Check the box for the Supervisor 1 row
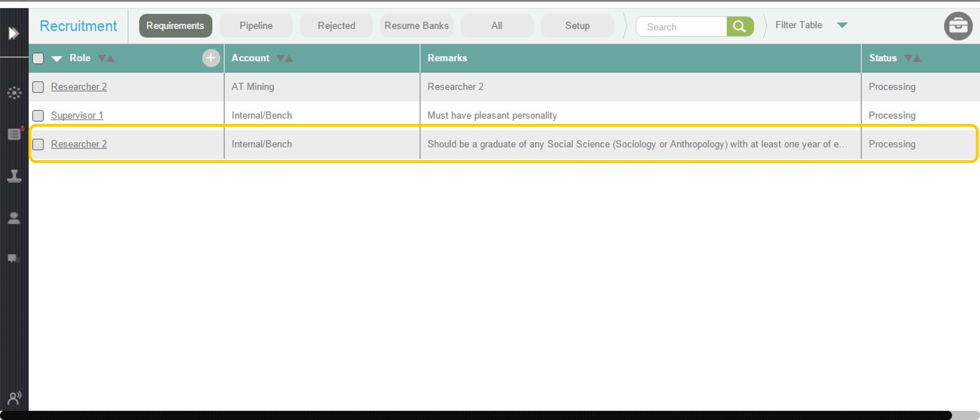The image size is (980, 420). 38,115
